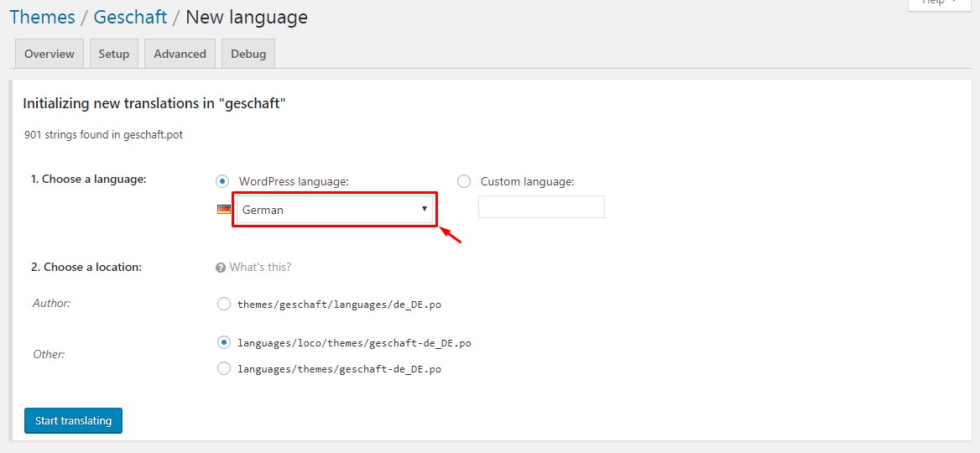The image size is (980, 453).
Task: Click the Custom language text field
Action: pyautogui.click(x=541, y=207)
